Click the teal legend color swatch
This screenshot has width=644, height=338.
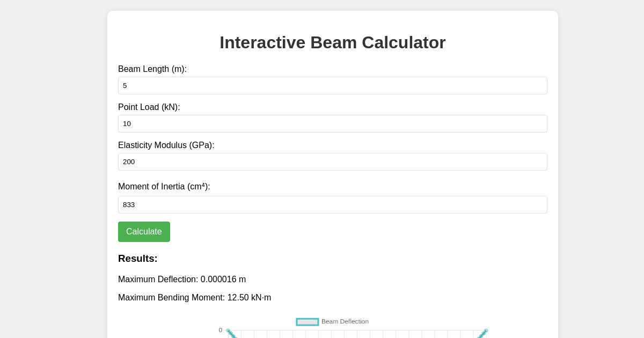[307, 321]
